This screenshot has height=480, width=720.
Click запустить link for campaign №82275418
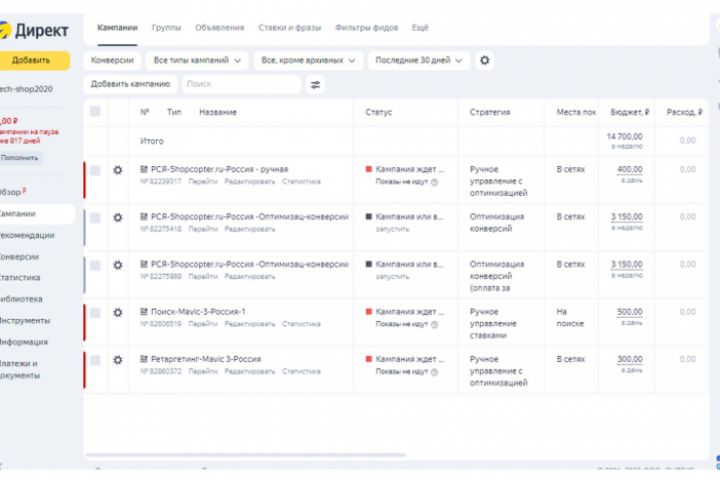coord(392,229)
